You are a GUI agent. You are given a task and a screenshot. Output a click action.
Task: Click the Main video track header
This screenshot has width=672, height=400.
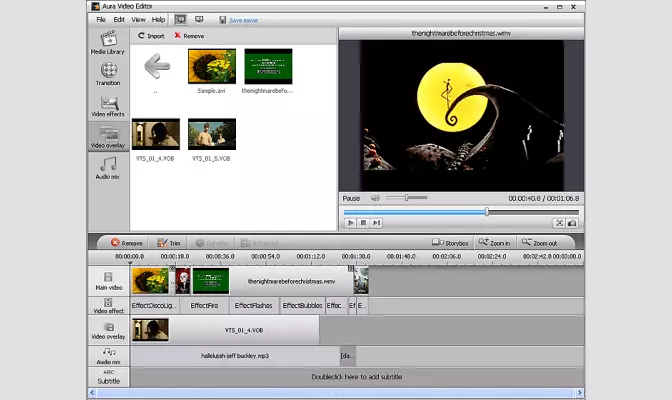click(x=108, y=281)
